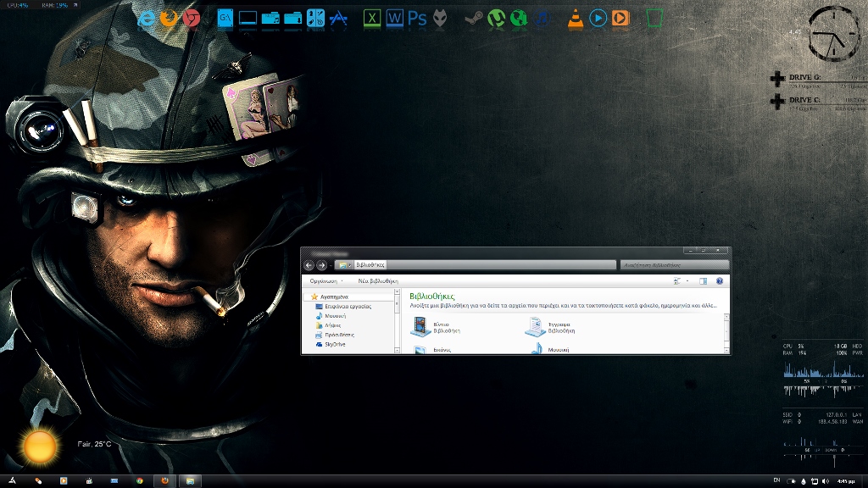Select the Μουσική library item

pyautogui.click(x=550, y=349)
